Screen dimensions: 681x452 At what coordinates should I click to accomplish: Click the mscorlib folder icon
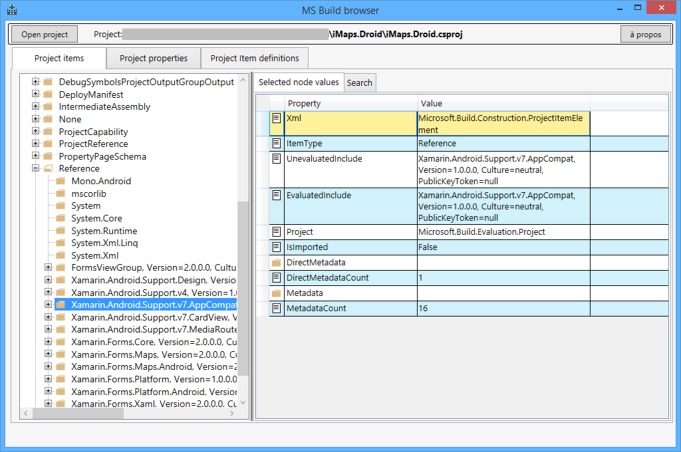click(61, 193)
